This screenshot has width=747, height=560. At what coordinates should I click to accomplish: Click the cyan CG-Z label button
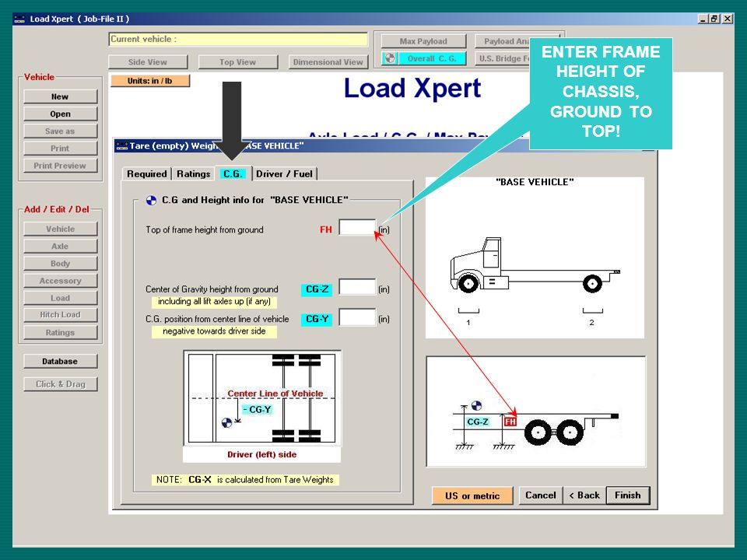[x=317, y=289]
